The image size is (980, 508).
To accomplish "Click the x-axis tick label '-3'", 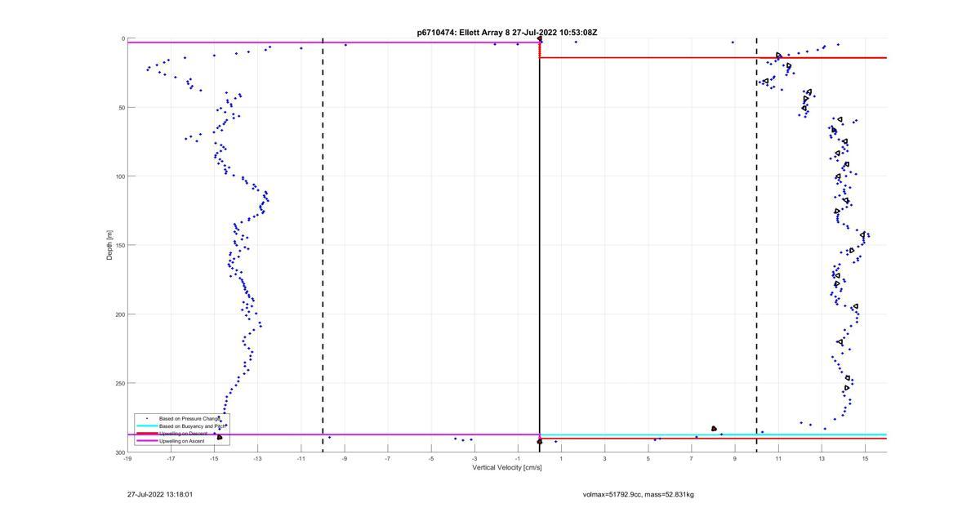I will [474, 458].
